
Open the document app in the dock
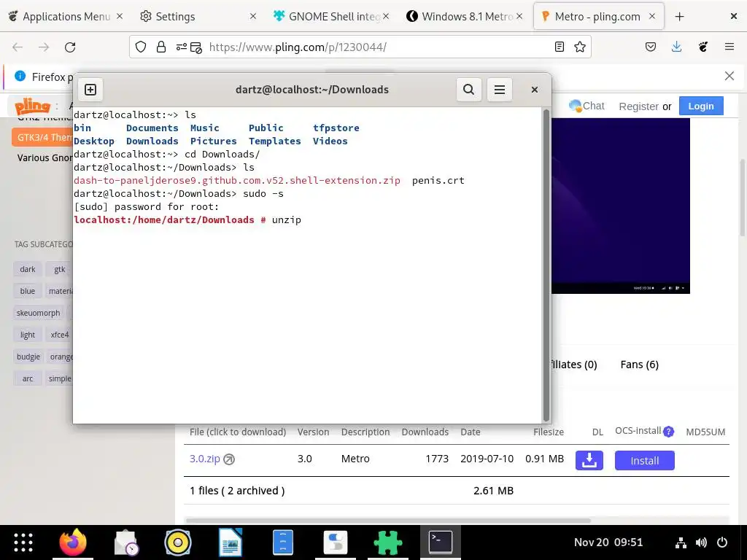click(231, 542)
